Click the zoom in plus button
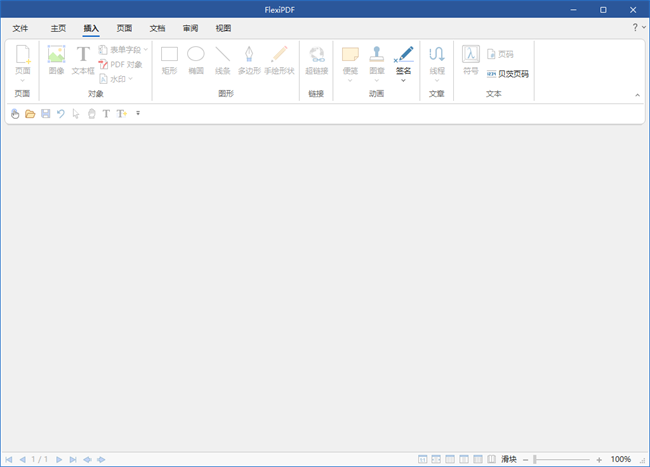 (x=599, y=459)
